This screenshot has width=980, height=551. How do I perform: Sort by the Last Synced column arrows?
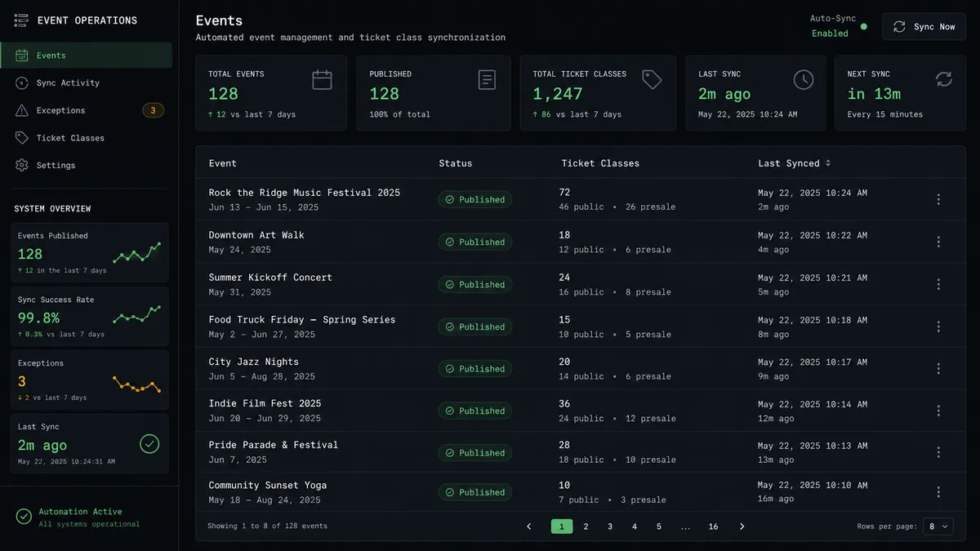coord(828,163)
